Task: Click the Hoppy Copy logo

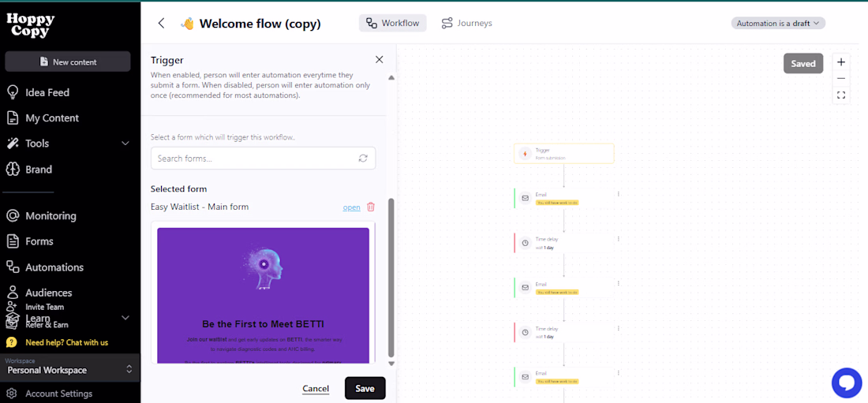Action: [31, 25]
